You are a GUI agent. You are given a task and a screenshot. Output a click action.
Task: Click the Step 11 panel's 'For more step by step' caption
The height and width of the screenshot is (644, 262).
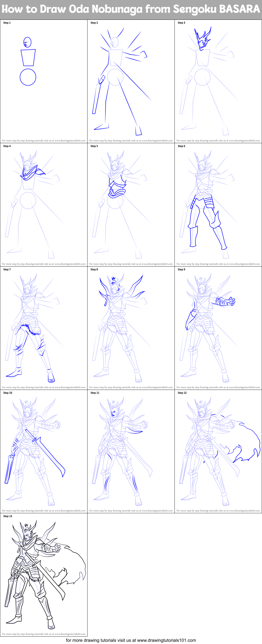131,511
